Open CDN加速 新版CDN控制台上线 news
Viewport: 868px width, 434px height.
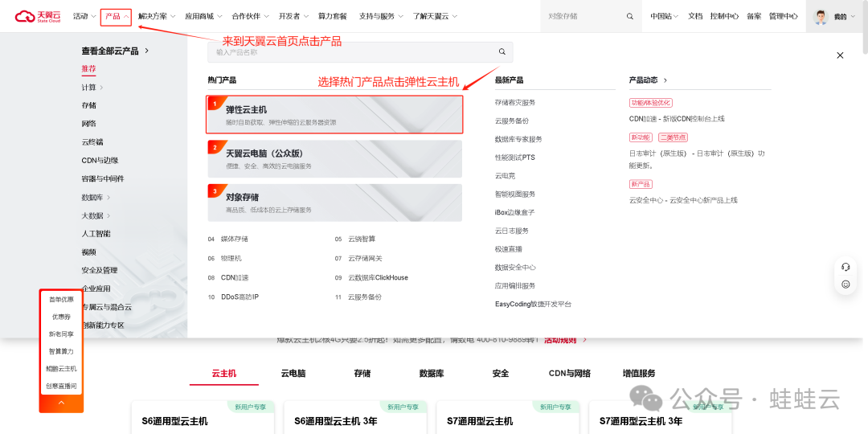coord(677,118)
